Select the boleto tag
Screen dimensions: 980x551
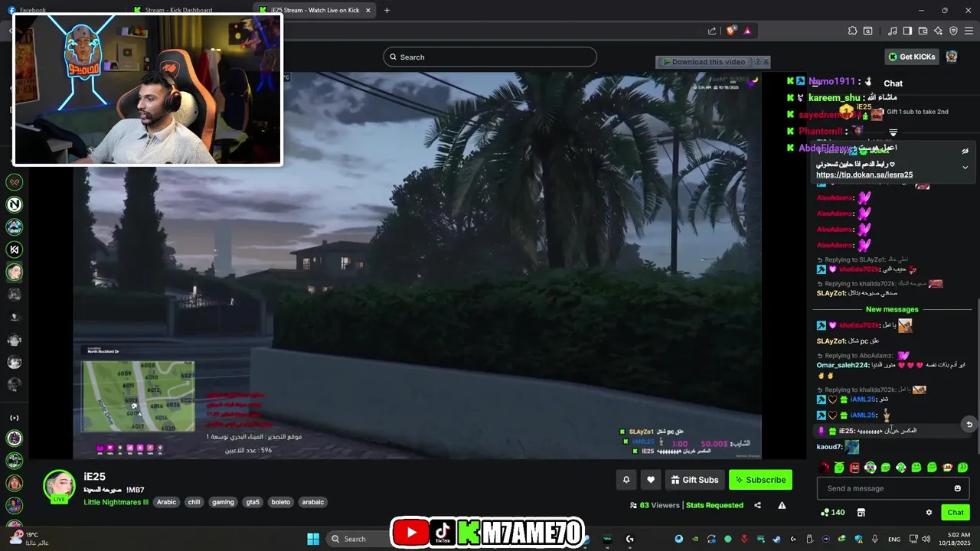click(281, 502)
